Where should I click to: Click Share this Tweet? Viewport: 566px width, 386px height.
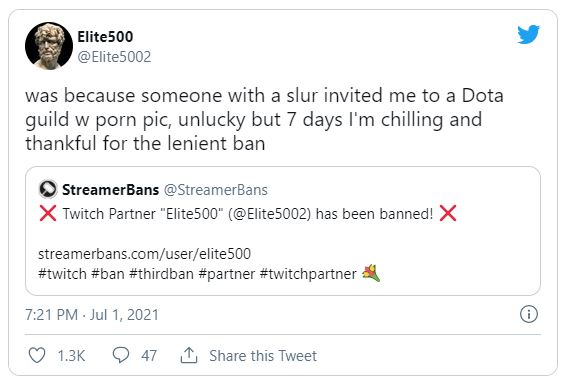(263, 356)
